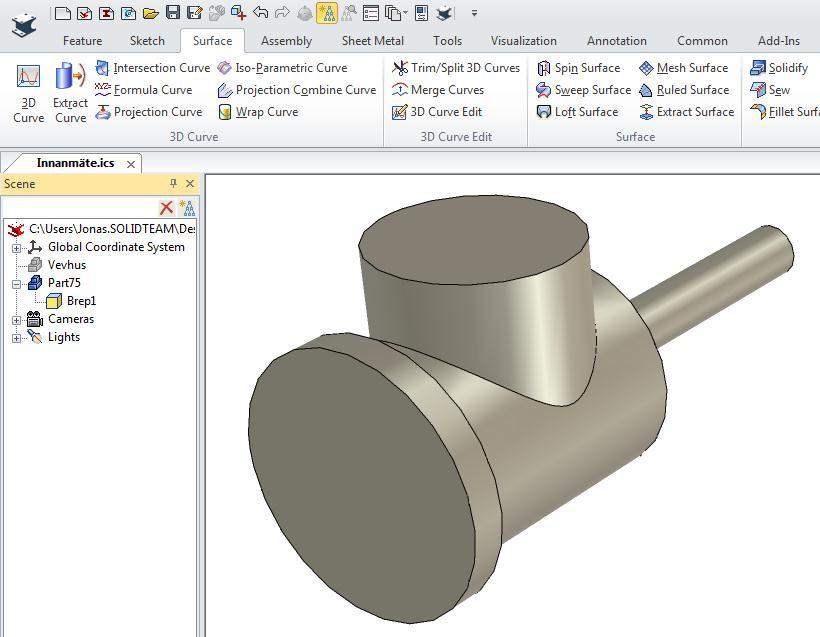Select Global Coordinate System in scene tree

(116, 247)
